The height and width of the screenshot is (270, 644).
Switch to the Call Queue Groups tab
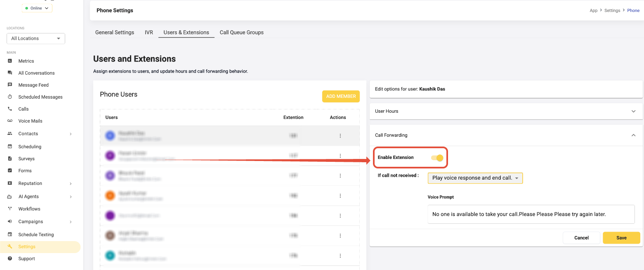click(x=241, y=33)
